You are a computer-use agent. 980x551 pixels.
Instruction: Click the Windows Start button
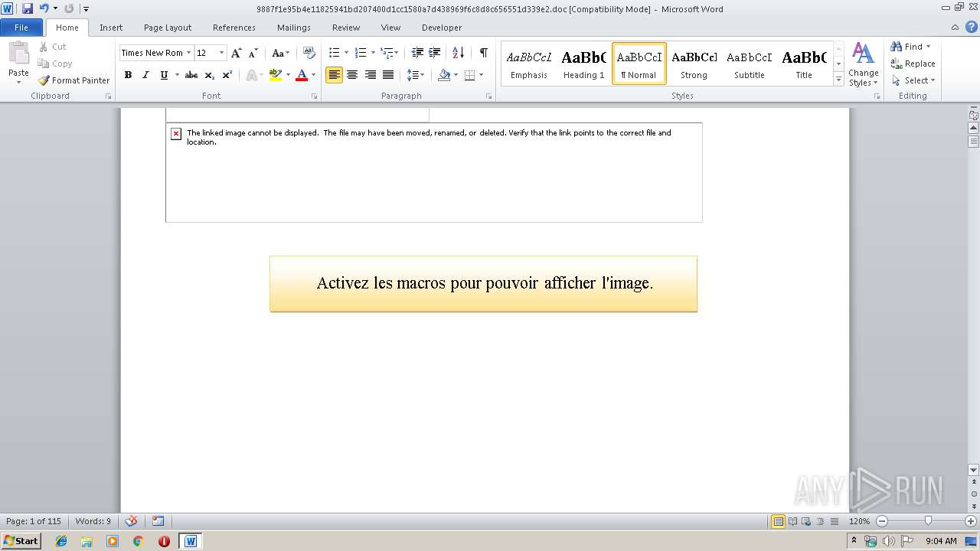click(x=21, y=541)
